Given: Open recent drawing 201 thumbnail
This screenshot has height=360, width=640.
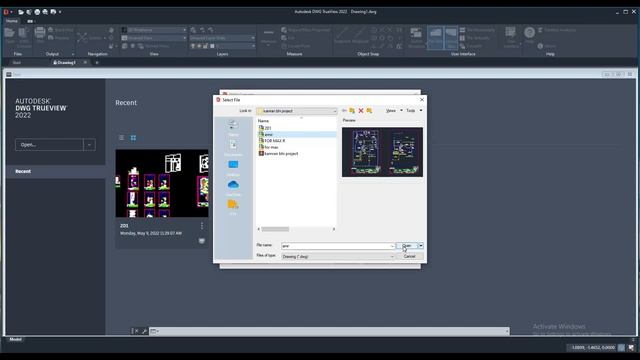Looking at the screenshot, I should click(x=162, y=183).
